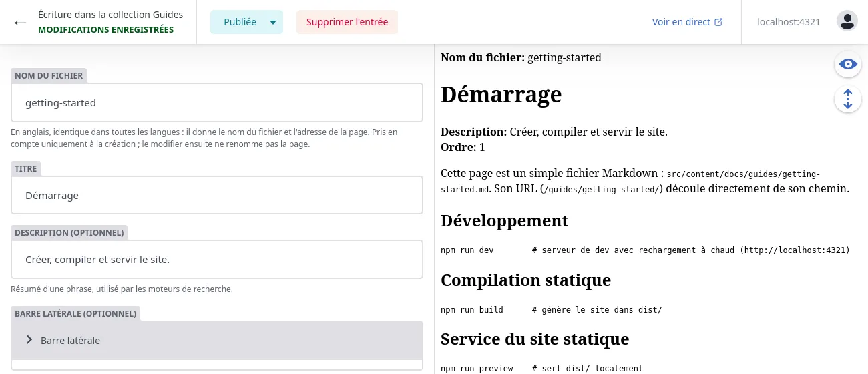Click the Nom du fichier: getting-started preview line
Screen dimensions: 868x374
[521, 57]
